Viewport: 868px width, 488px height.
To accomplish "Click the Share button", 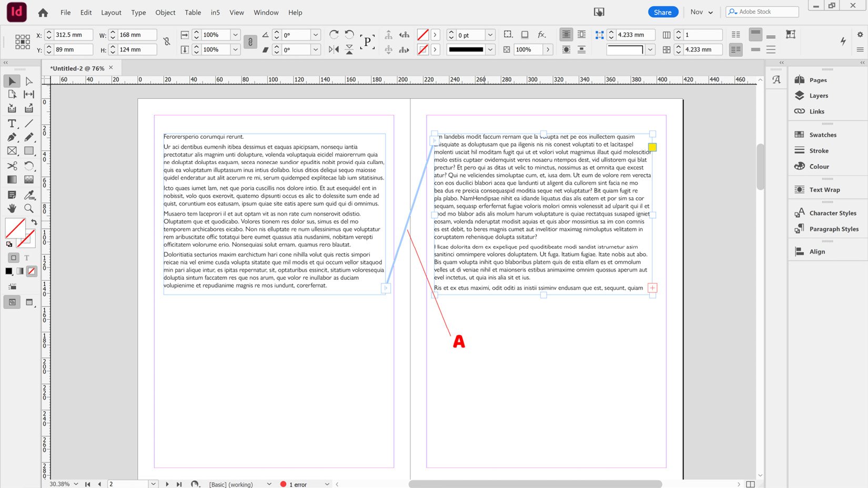I will coord(662,12).
